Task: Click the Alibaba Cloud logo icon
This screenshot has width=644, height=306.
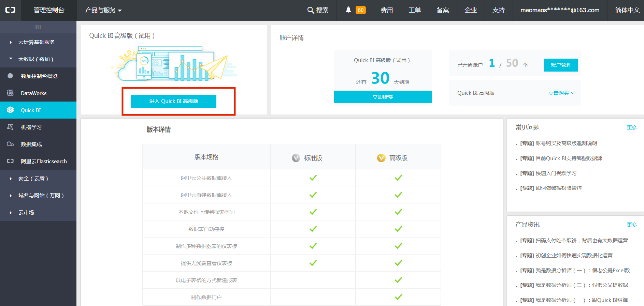Action: [10, 10]
